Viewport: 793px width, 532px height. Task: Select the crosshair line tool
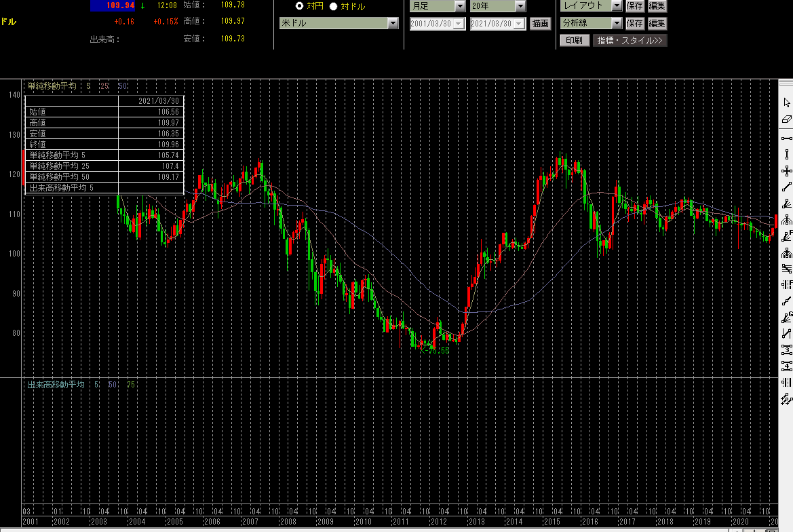pyautogui.click(x=787, y=170)
